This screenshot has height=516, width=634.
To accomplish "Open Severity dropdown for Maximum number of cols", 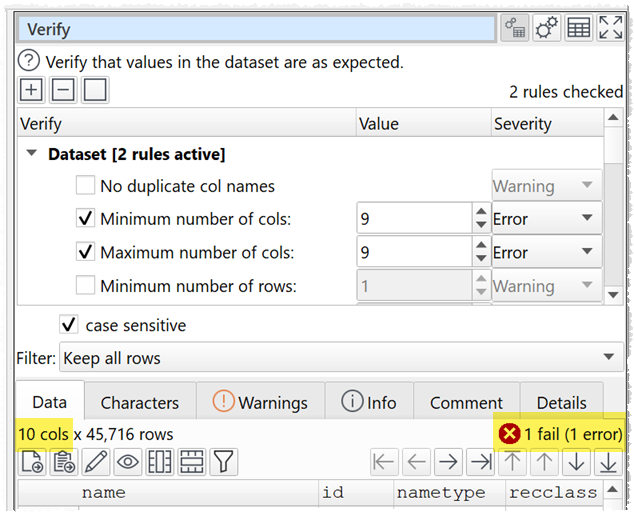I will [546, 253].
